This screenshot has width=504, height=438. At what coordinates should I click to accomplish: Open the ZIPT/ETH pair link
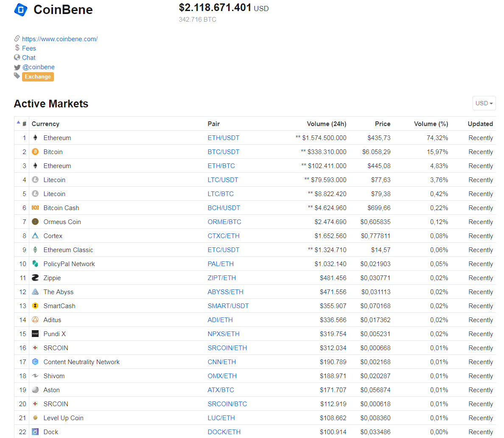222,278
